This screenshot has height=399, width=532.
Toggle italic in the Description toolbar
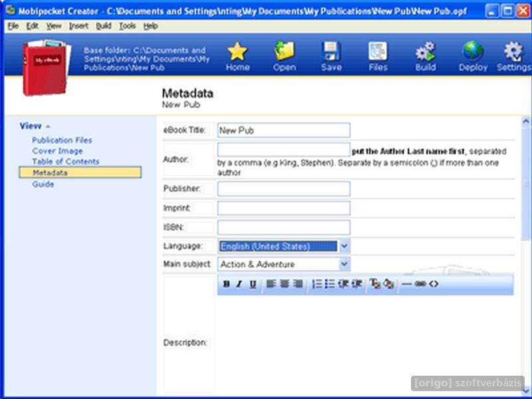tap(239, 284)
